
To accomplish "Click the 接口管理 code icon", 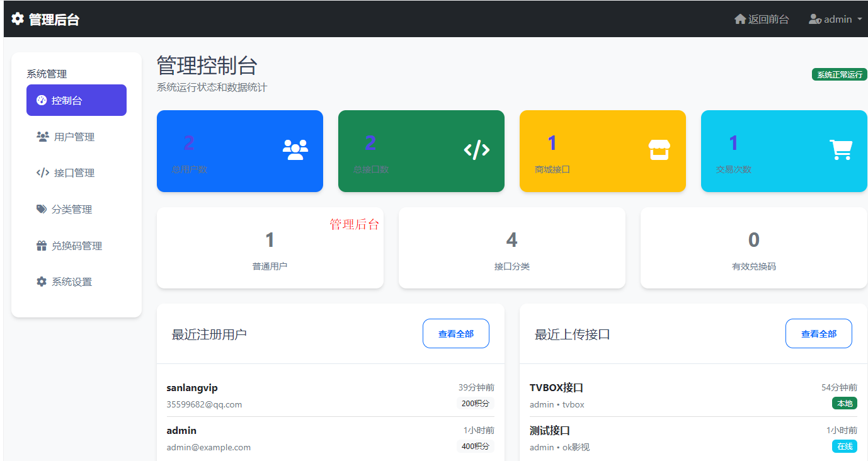I will coord(41,173).
